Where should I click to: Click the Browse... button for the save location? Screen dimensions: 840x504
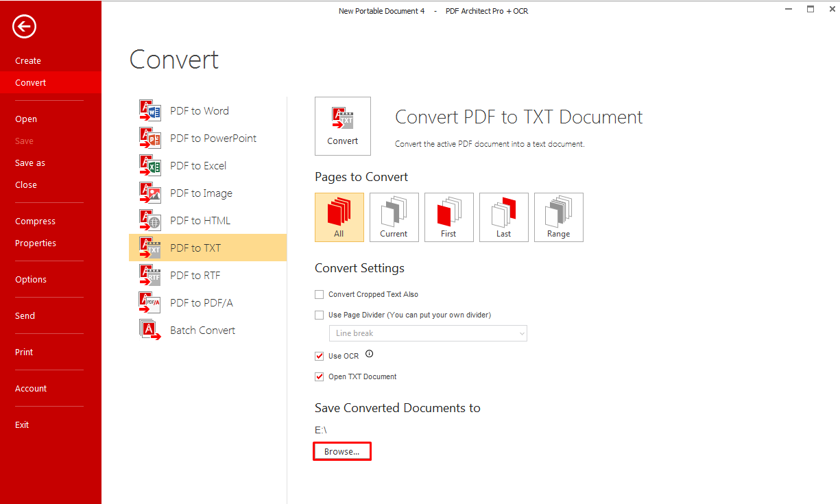[342, 451]
